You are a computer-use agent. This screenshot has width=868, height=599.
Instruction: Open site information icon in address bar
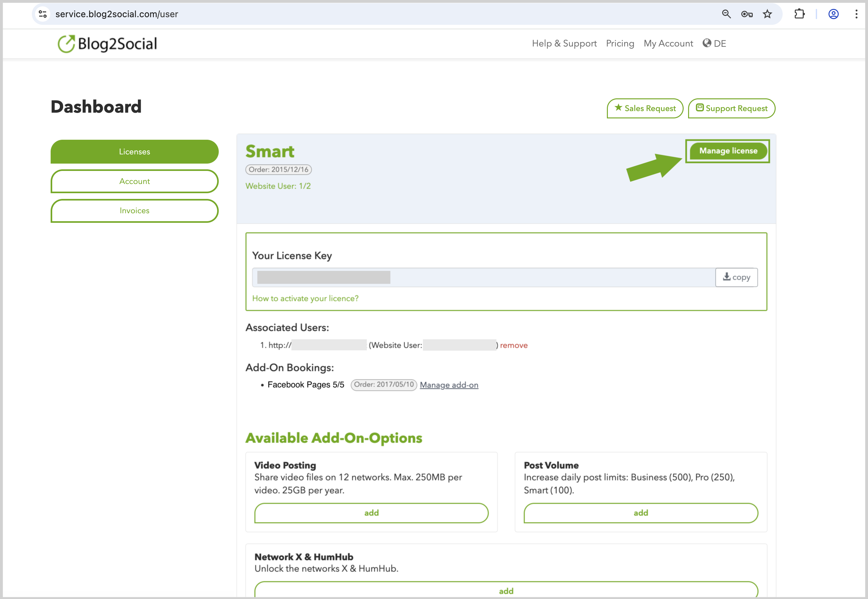click(x=43, y=14)
